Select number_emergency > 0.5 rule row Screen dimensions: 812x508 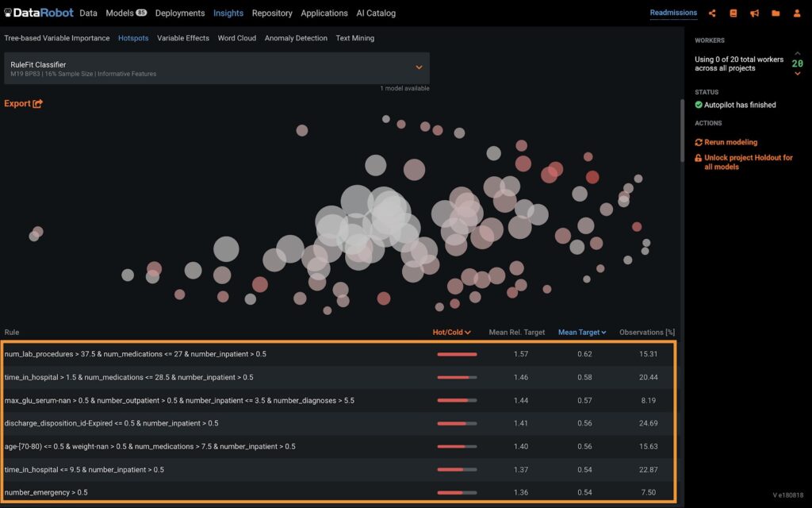(339, 492)
